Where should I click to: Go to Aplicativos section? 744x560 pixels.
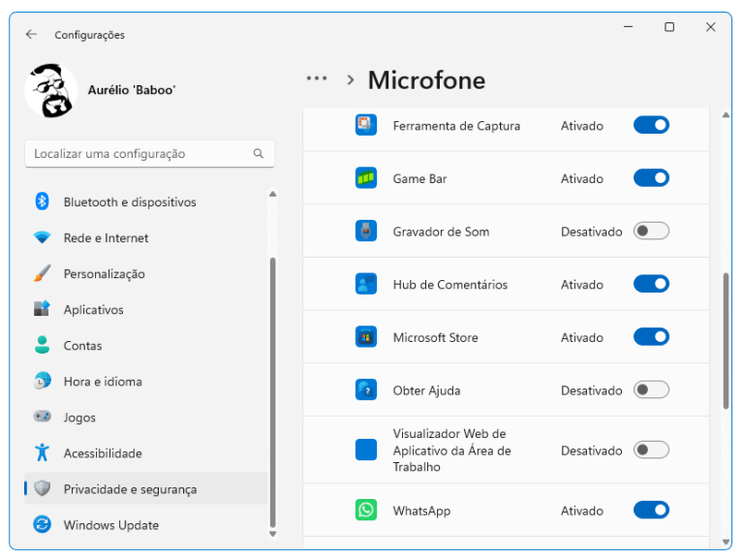(146, 309)
